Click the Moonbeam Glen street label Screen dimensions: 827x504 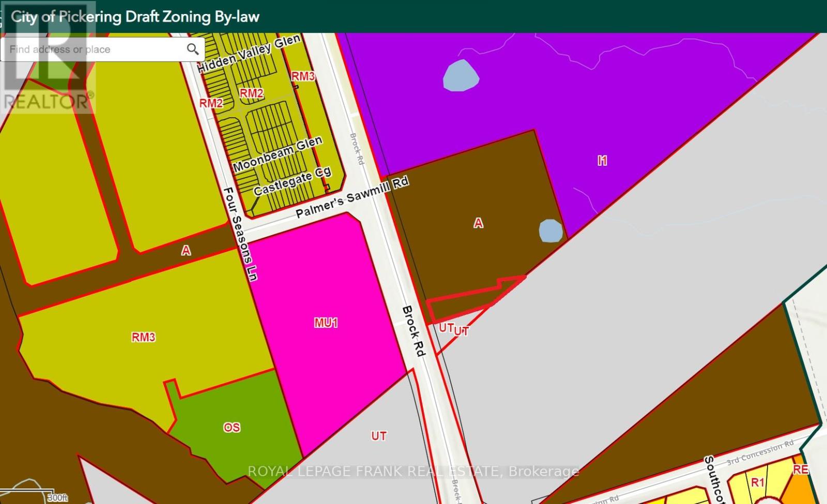pyautogui.click(x=278, y=154)
